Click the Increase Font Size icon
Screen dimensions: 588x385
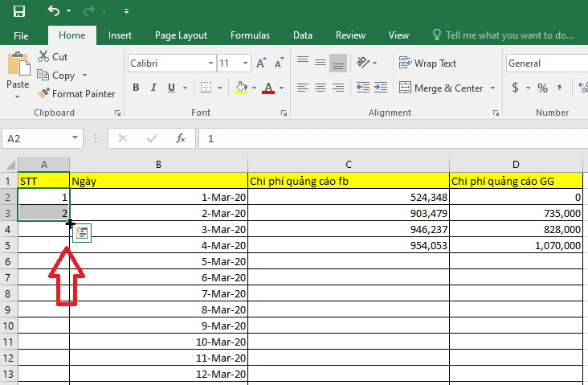click(261, 63)
